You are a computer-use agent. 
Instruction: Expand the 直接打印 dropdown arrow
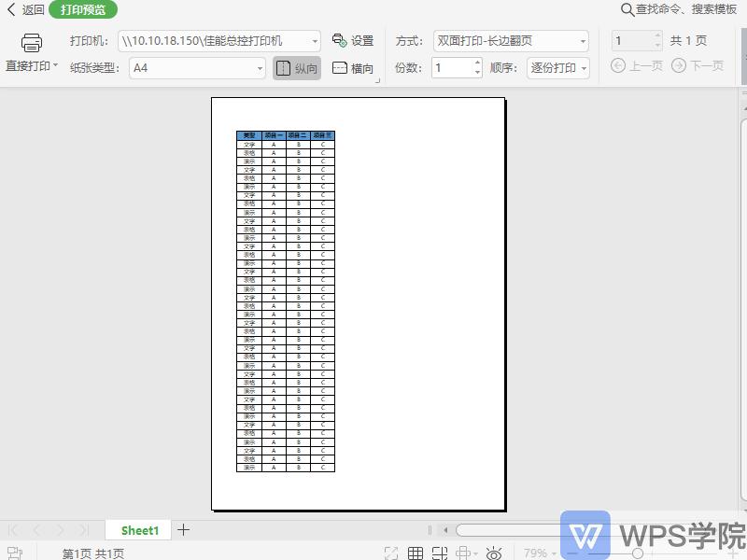[x=55, y=64]
